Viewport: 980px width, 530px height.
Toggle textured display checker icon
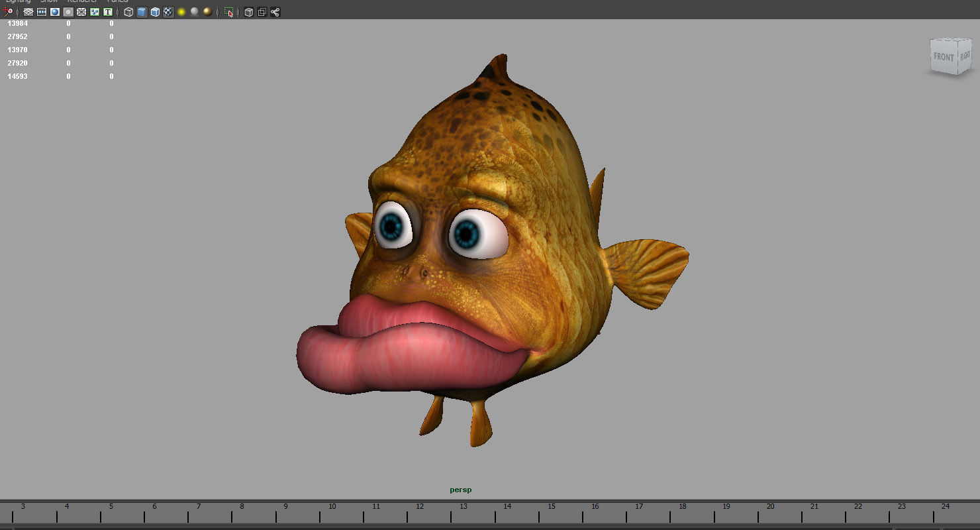(168, 12)
